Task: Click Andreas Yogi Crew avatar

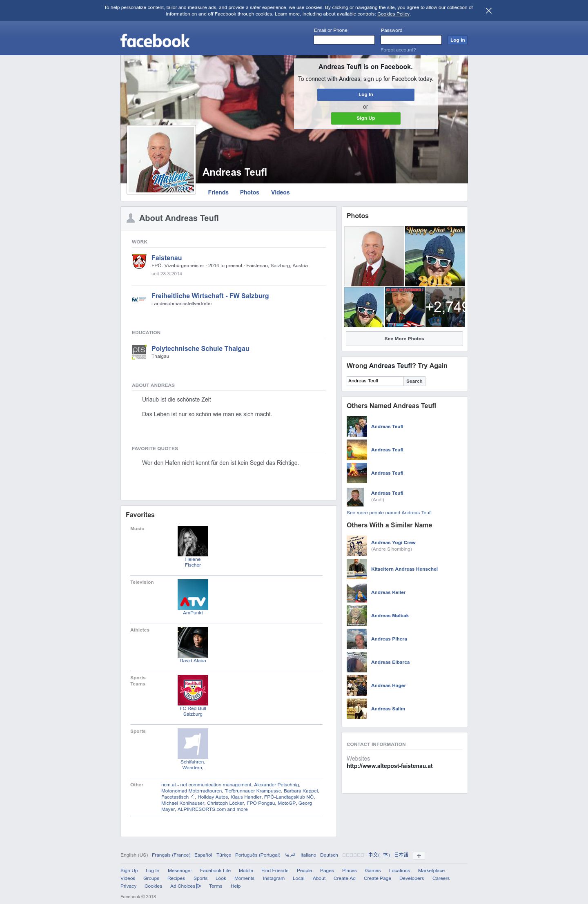Action: point(357,546)
